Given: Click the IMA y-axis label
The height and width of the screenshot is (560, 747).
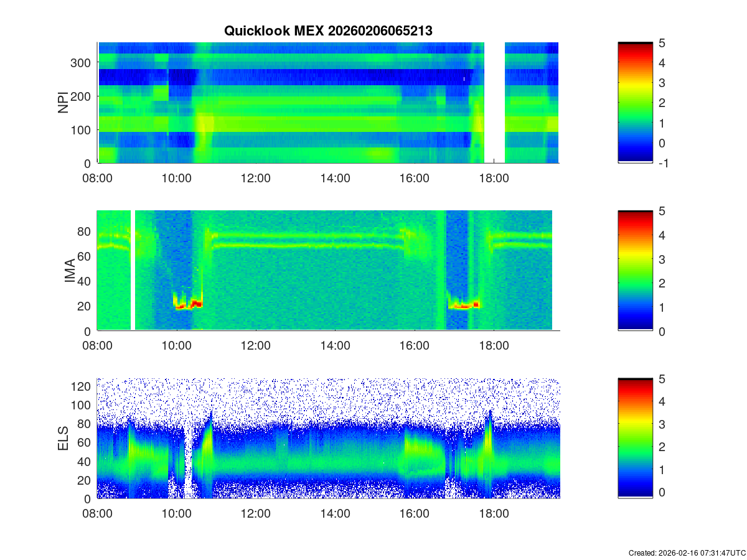Looking at the screenshot, I should [70, 271].
